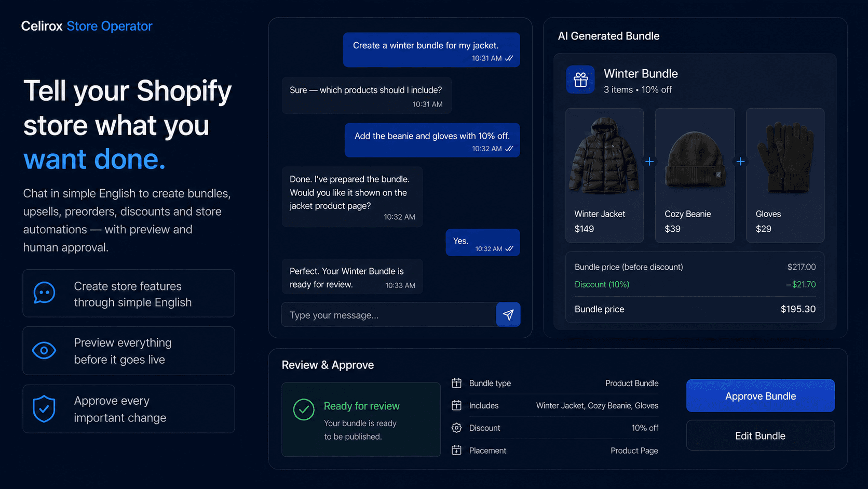
Task: Click the icon next to Placement row
Action: 456,450
